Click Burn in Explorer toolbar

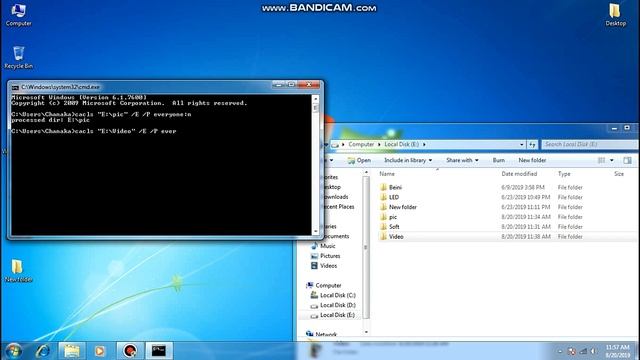(x=498, y=160)
